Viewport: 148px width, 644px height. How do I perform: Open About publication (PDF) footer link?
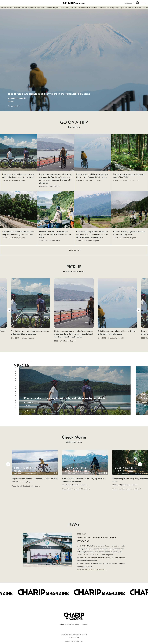pyautogui.click(x=69, y=625)
